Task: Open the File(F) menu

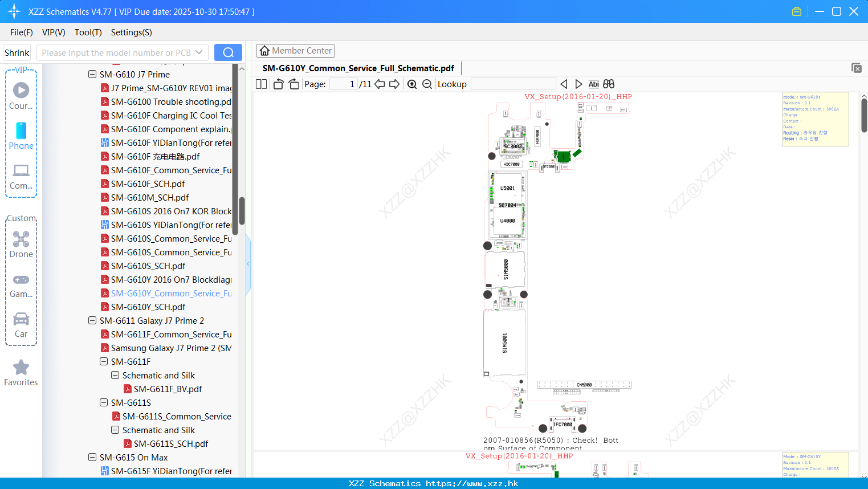Action: (22, 32)
